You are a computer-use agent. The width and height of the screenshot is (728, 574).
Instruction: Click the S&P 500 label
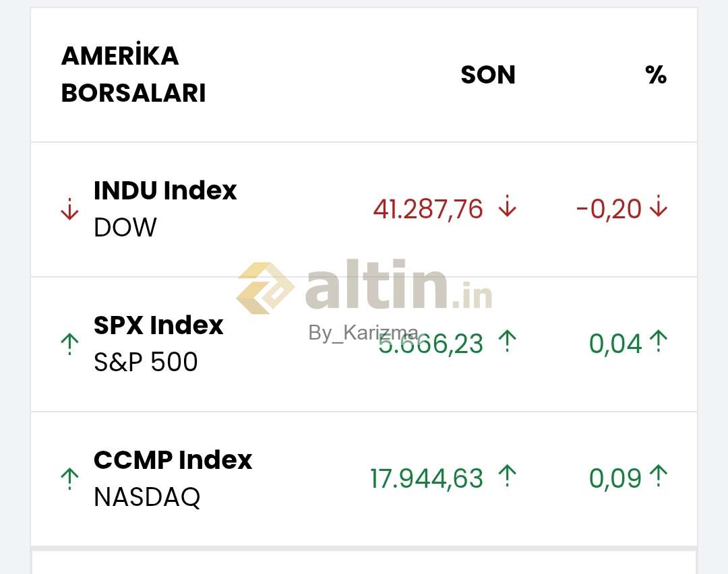pyautogui.click(x=146, y=362)
